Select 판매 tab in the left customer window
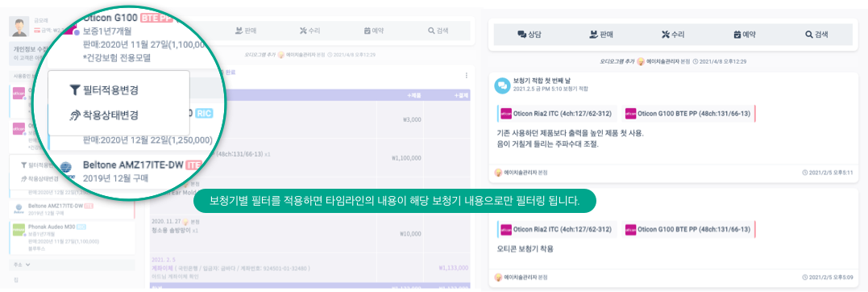The width and height of the screenshot is (868, 292). pyautogui.click(x=247, y=31)
